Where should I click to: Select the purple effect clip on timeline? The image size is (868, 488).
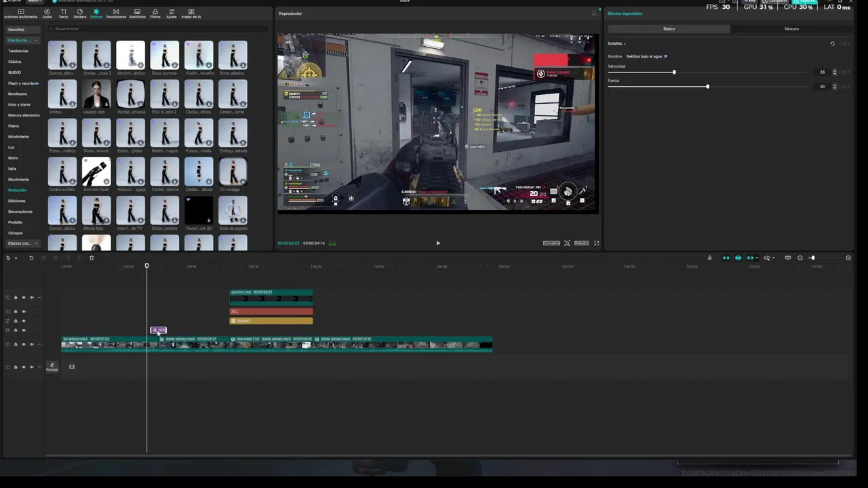pos(158,330)
